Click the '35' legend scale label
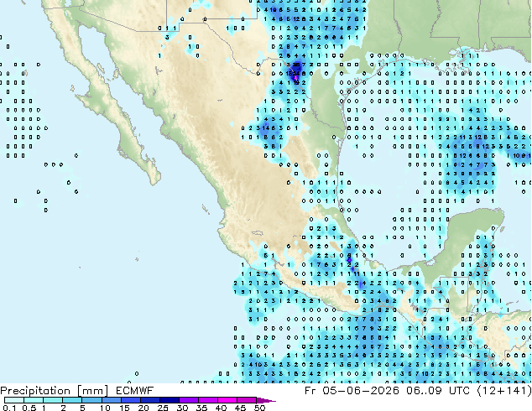 tap(201, 408)
